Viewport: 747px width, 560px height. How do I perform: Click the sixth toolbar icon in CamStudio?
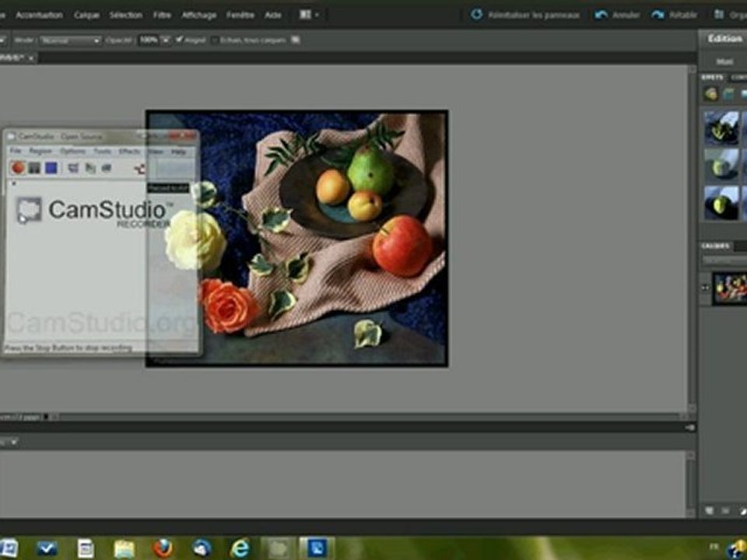107,168
